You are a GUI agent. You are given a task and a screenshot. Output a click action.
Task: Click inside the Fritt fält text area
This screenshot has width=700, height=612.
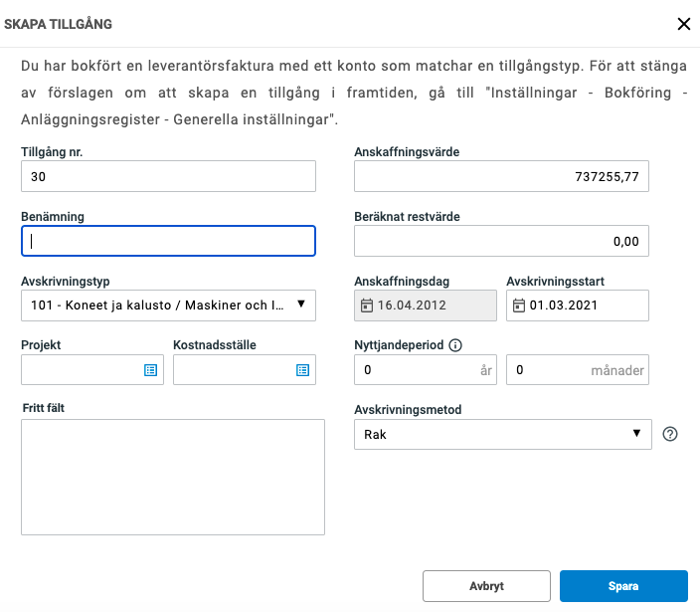[173, 477]
